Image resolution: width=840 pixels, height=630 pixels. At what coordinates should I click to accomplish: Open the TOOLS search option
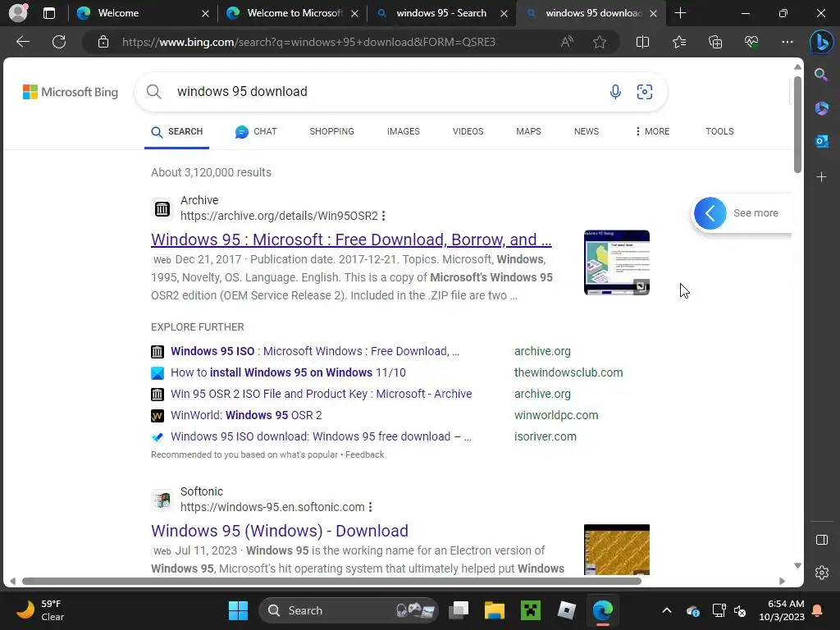(x=719, y=131)
